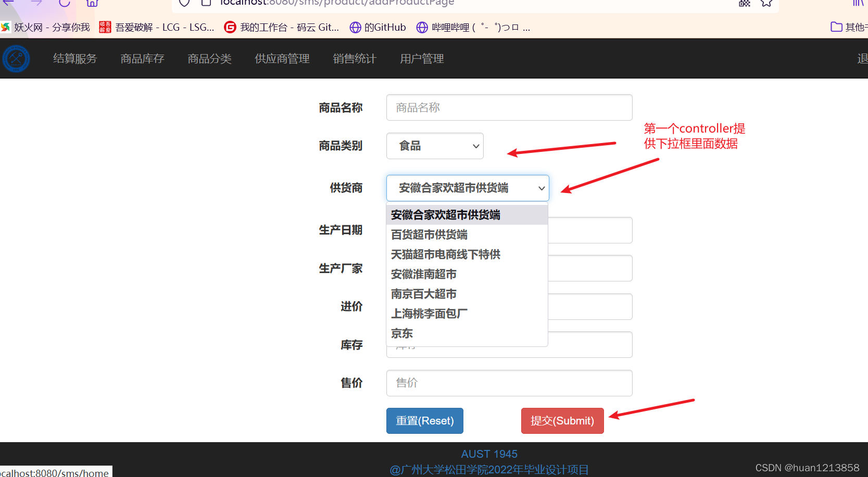Screen dimensions: 868x477
Task: Open 销售统计 navigation item
Action: tap(355, 59)
